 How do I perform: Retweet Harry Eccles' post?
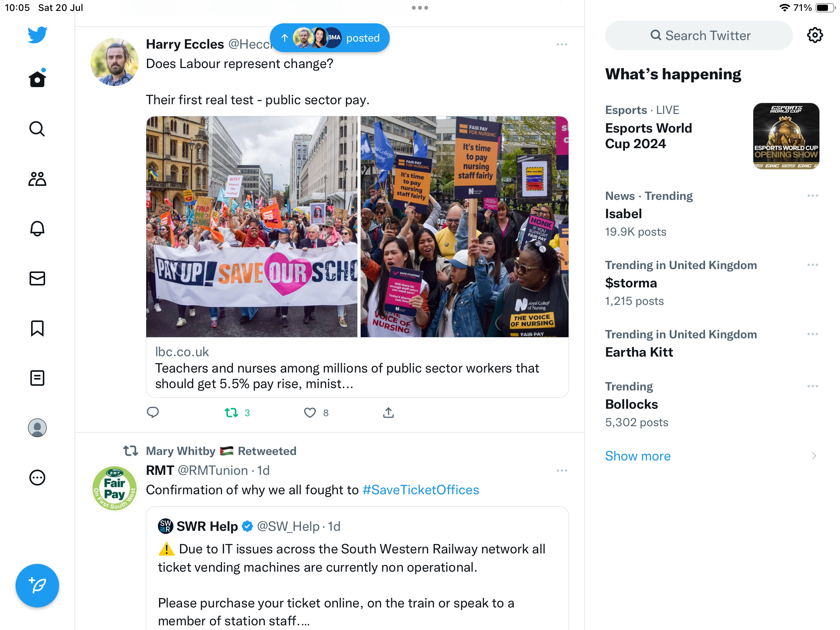coord(232,413)
